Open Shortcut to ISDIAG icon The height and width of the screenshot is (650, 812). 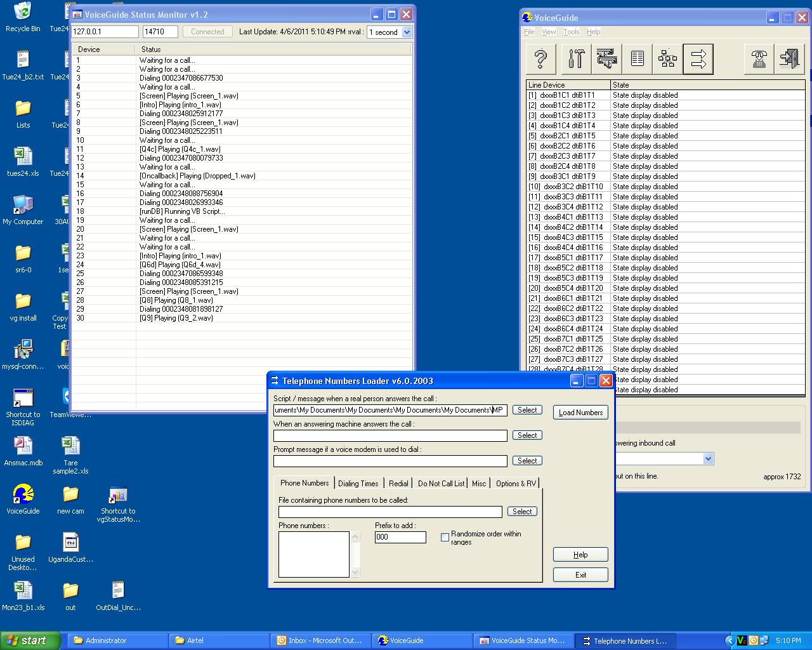pyautogui.click(x=23, y=406)
